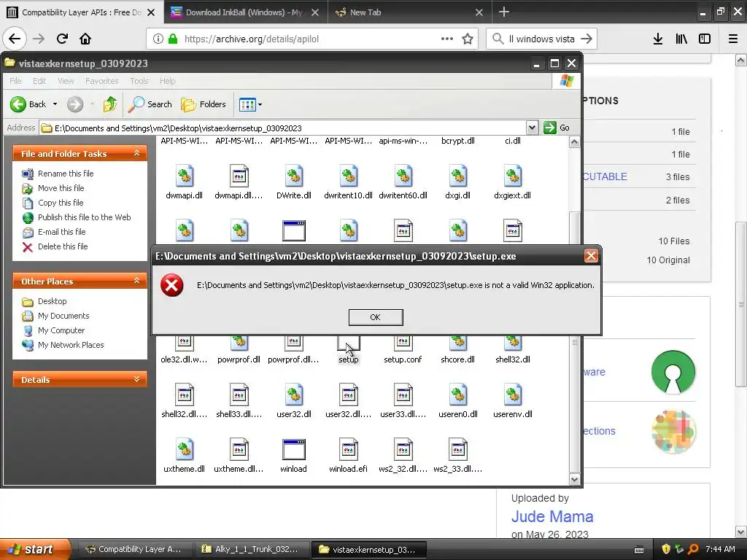Screen dimensions: 747x560
Task: Select the uxtheme.dll file icon
Action: (185, 450)
